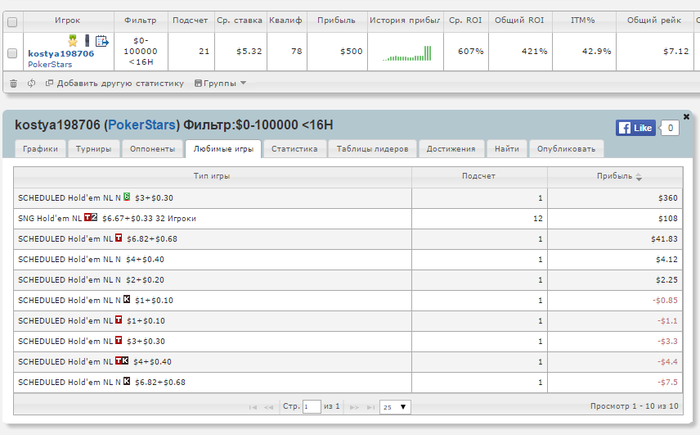Click the red T2 icon in the SNG row
Screen dimensions: 700x435
click(91, 217)
